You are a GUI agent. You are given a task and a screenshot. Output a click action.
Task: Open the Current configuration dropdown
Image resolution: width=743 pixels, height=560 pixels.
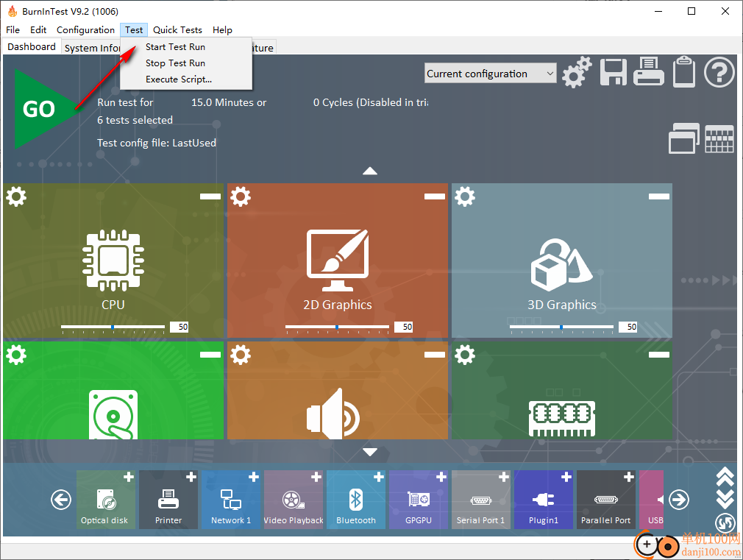491,74
